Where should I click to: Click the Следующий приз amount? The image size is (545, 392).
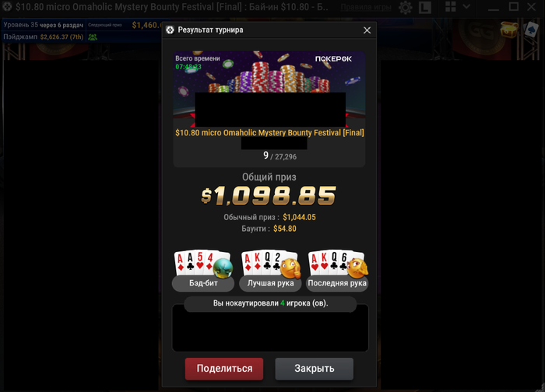147,25
